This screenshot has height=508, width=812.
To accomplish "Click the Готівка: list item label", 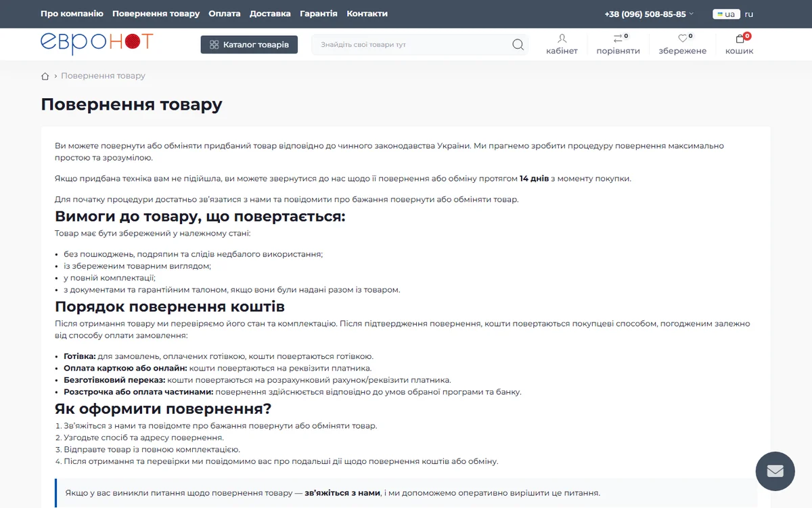I will pyautogui.click(x=80, y=356).
